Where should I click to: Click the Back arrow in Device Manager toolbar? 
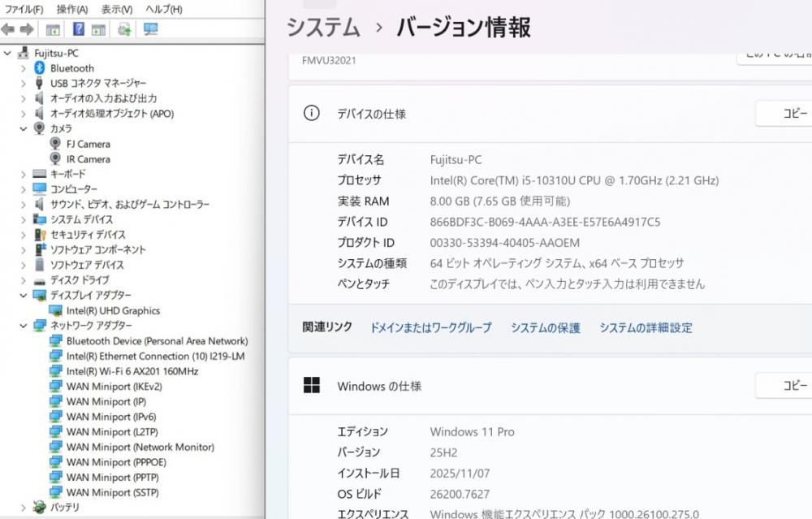pos(8,30)
